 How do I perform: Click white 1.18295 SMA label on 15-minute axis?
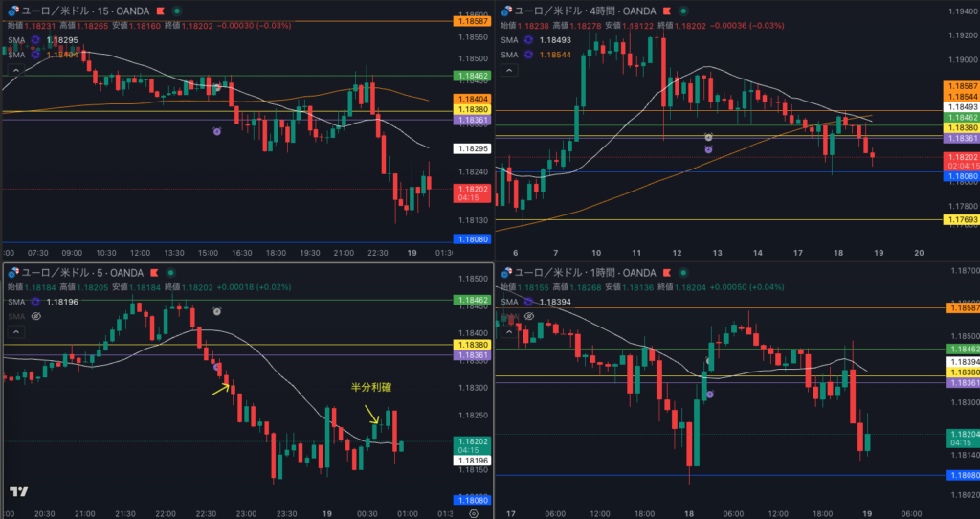click(x=472, y=148)
